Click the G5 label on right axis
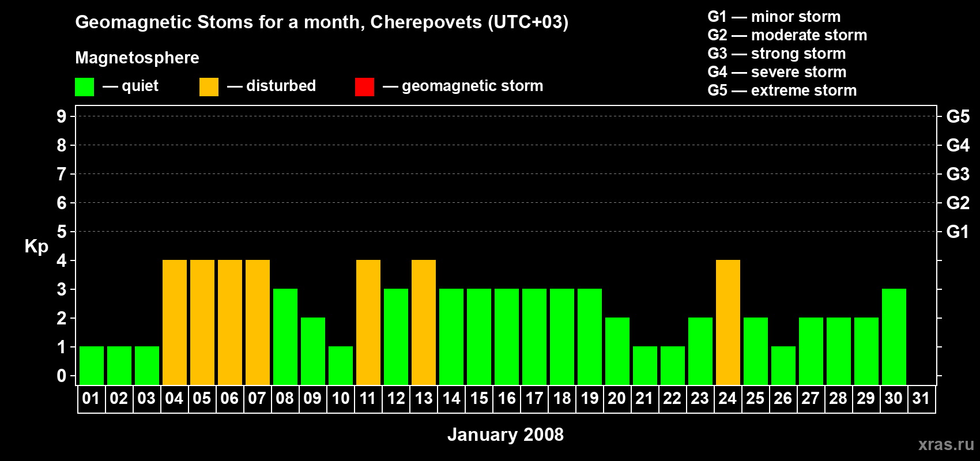Screen dimensions: 980x461 pyautogui.click(x=958, y=116)
